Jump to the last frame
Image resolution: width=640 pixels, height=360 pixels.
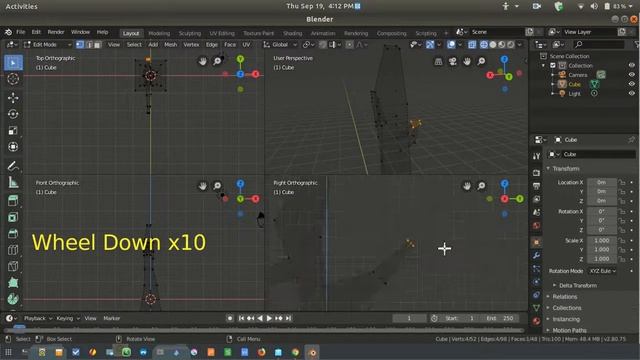(289, 318)
